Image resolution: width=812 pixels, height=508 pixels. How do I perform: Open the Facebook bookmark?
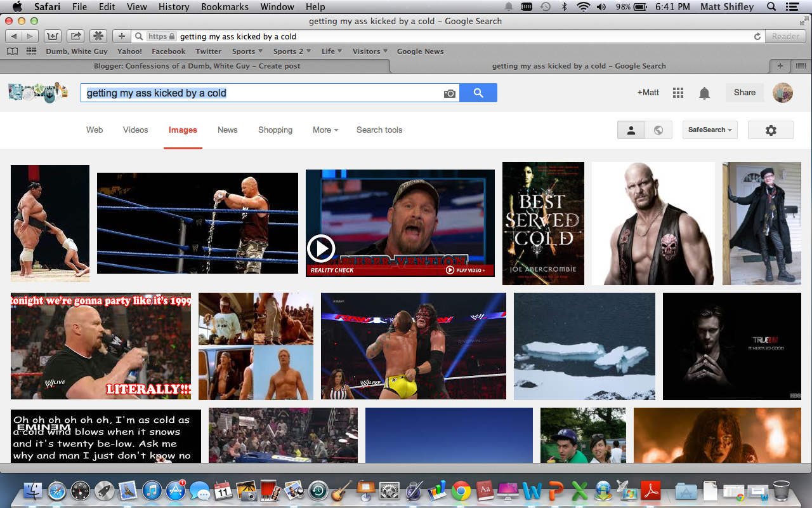coord(168,51)
